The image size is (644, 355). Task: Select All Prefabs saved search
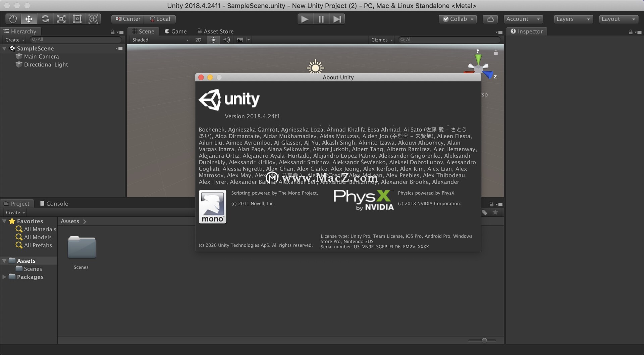(x=34, y=245)
